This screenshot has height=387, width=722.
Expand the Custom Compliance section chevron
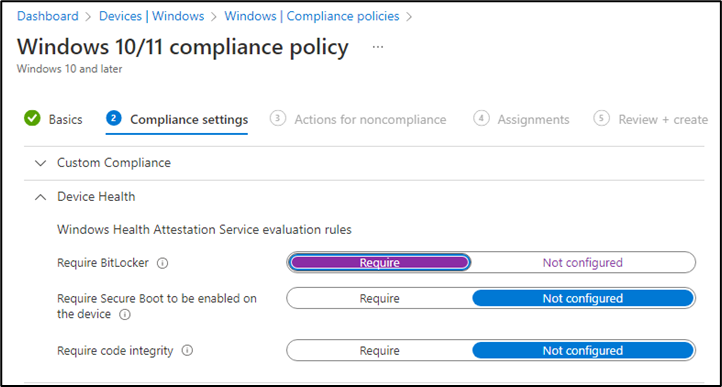41,163
